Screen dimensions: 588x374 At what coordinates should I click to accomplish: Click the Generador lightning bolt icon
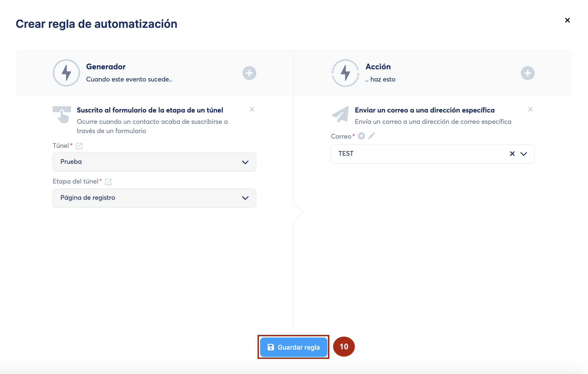click(66, 73)
